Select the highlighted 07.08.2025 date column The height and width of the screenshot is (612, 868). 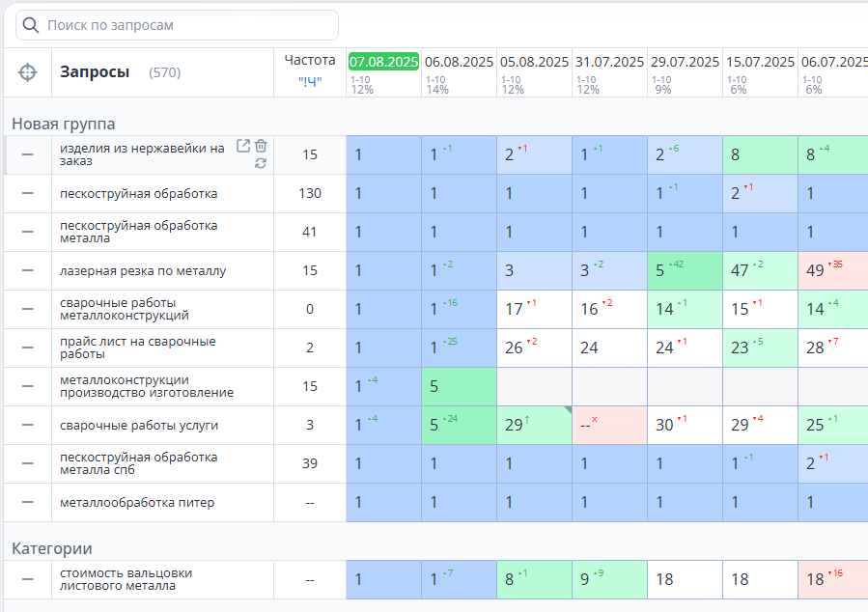point(383,62)
